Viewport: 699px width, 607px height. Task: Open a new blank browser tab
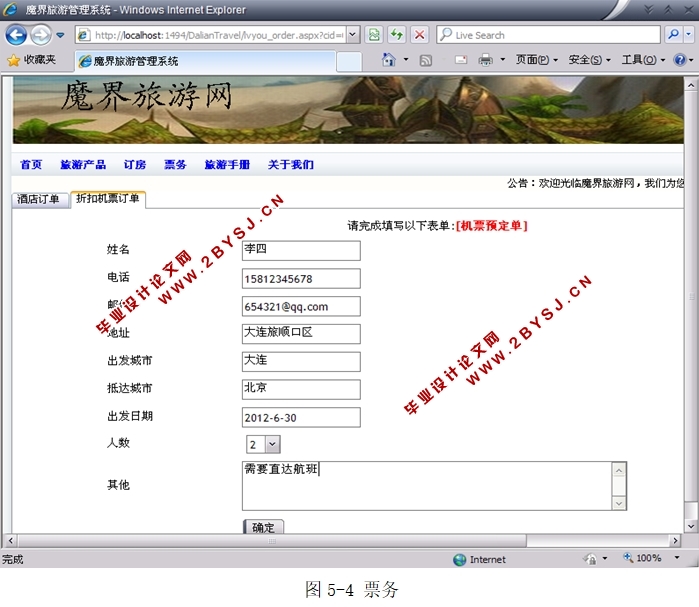coord(349,62)
